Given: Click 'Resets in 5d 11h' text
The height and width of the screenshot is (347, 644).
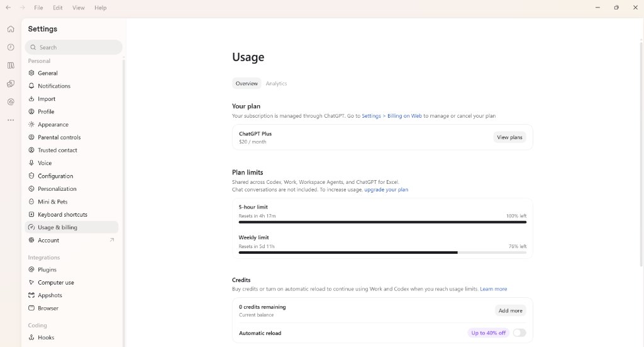Looking at the screenshot, I should 257,246.
